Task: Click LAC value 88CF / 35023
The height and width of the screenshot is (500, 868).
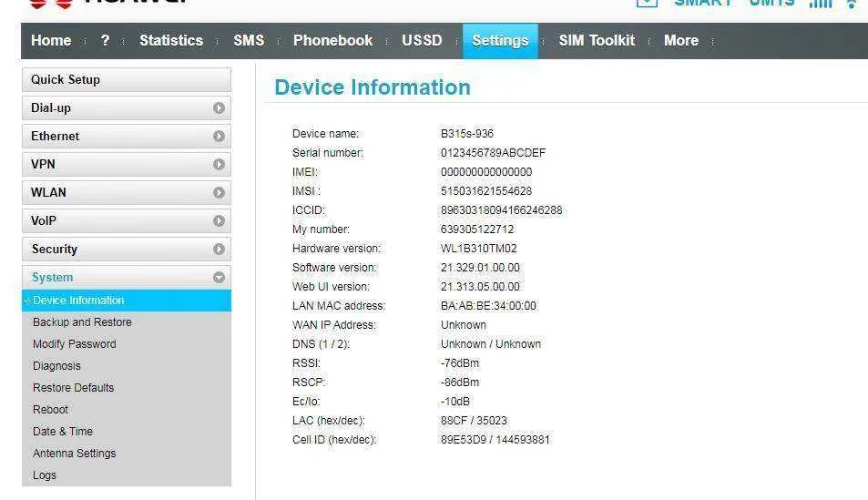Action: [x=474, y=421]
